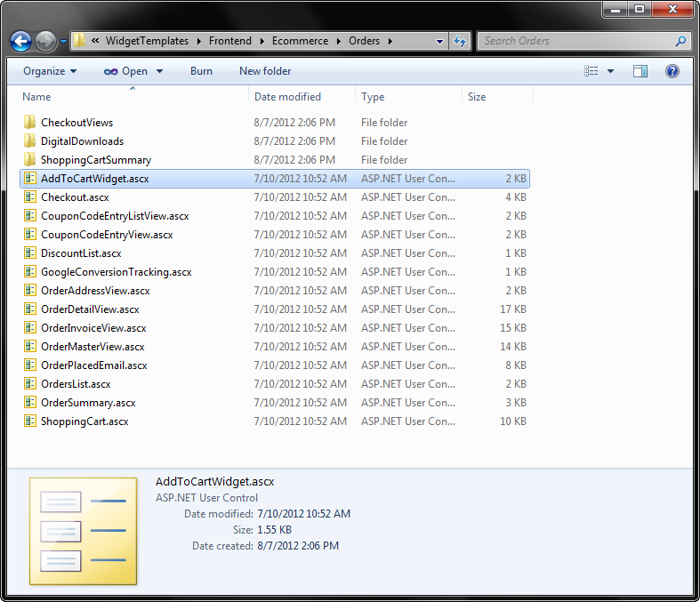The width and height of the screenshot is (700, 602).
Task: Click the Back navigation arrow button
Action: (20, 41)
